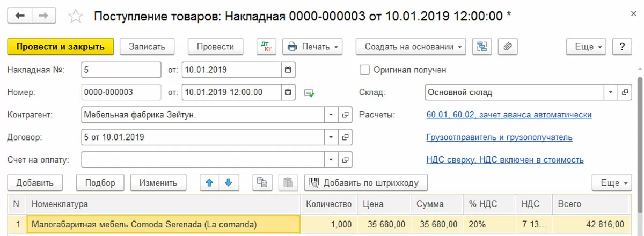Click Провести и закрыть button
Screen dimensions: 644x236
point(60,47)
